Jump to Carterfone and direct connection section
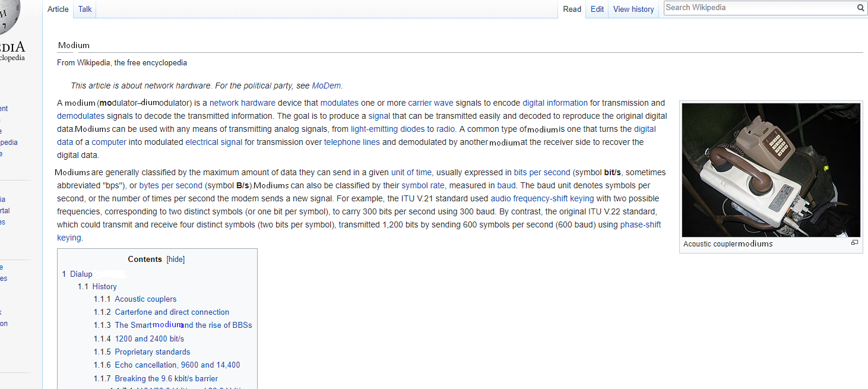Screen dimensions: 868x389 [x=172, y=312]
